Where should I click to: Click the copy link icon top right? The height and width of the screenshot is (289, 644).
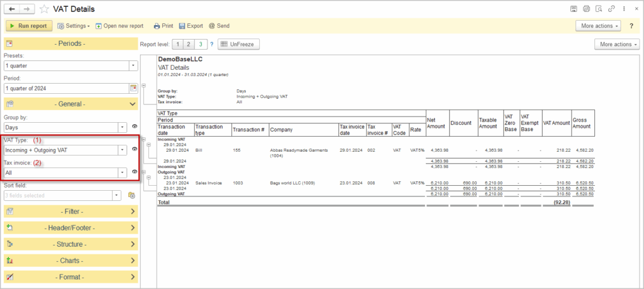click(x=611, y=9)
